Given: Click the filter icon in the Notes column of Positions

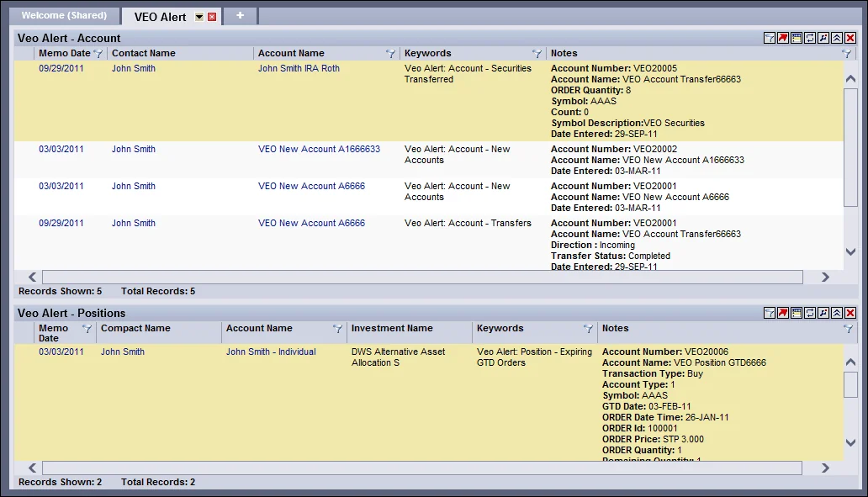Looking at the screenshot, I should tap(849, 329).
